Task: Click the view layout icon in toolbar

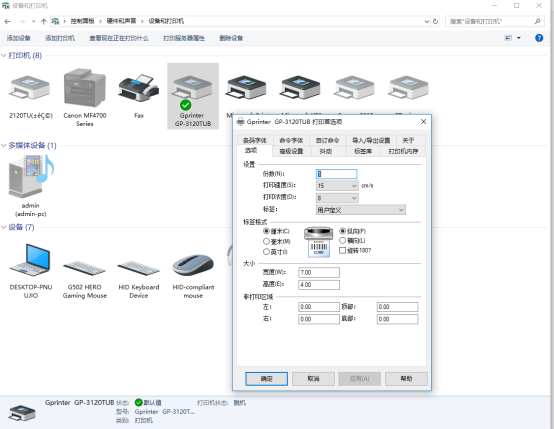Action: pyautogui.click(x=508, y=38)
